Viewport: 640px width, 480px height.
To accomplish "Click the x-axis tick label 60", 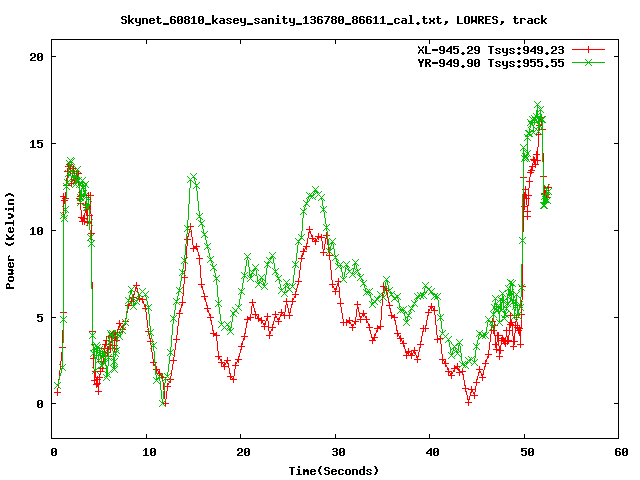I will [x=621, y=452].
